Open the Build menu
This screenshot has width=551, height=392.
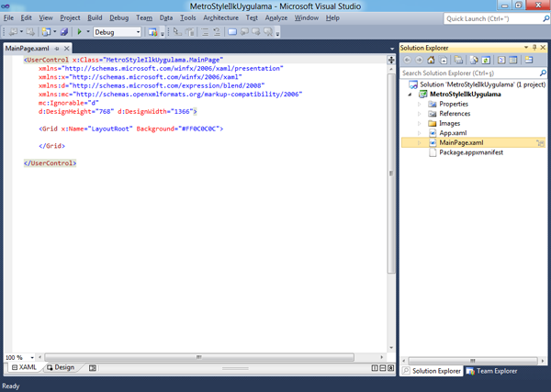(x=95, y=18)
